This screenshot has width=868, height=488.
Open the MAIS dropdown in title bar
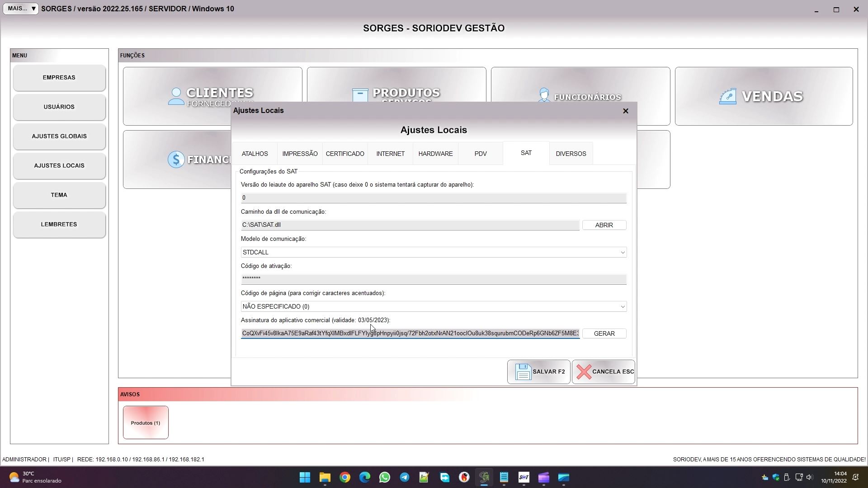21,9
